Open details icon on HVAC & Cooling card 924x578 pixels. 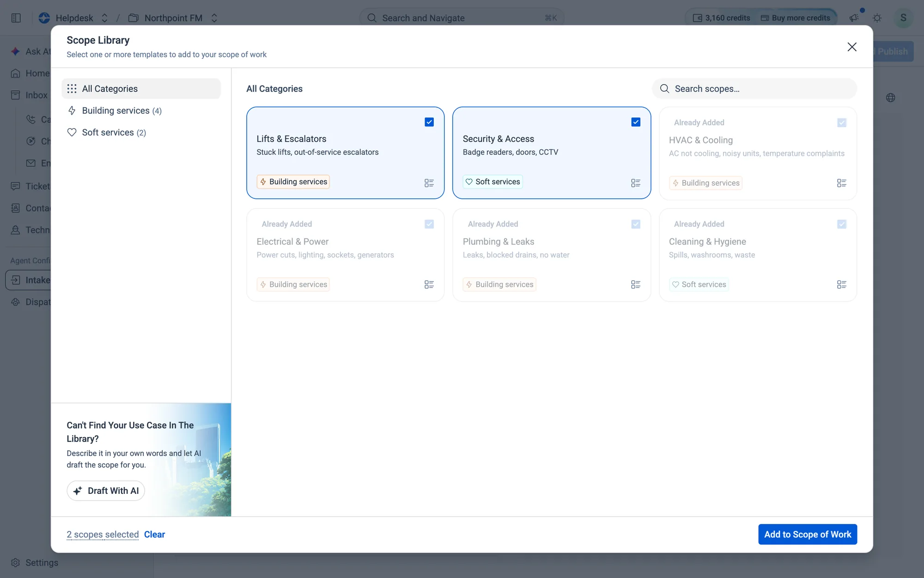841,183
